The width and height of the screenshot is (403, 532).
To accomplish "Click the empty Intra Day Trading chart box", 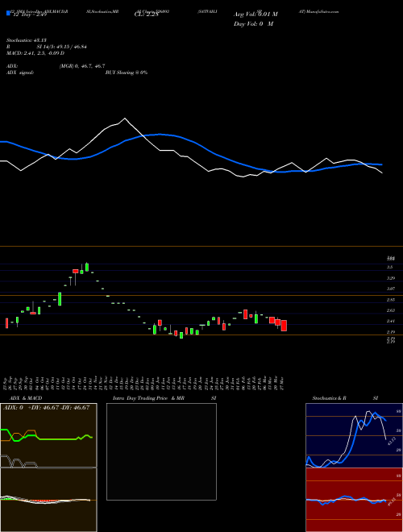I will coord(161,451).
